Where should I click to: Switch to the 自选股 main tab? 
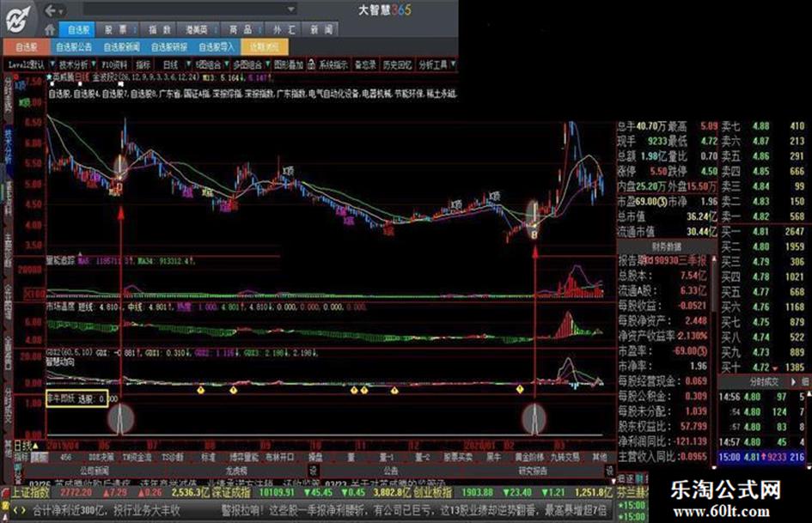point(77,29)
